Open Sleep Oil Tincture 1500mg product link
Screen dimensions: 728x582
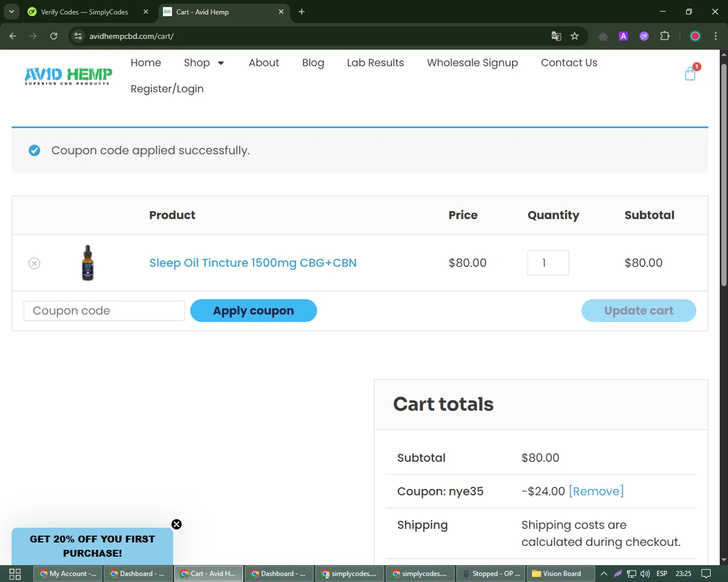point(253,263)
